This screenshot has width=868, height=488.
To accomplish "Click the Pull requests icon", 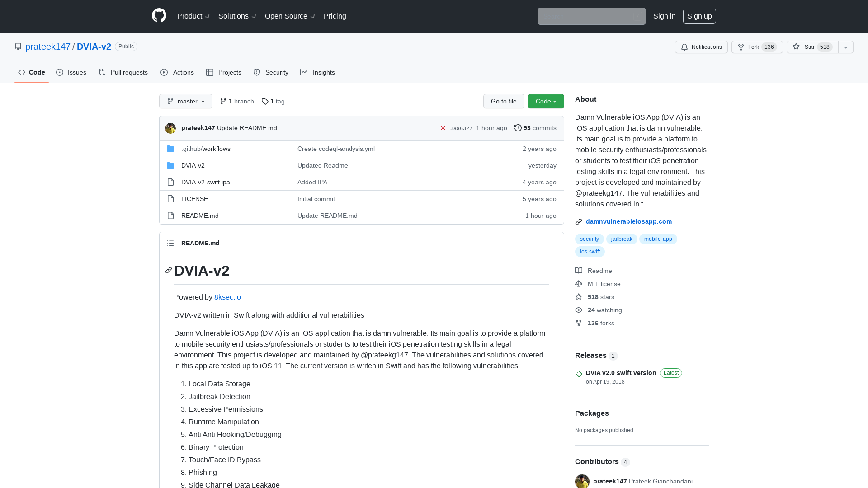I will [x=101, y=72].
